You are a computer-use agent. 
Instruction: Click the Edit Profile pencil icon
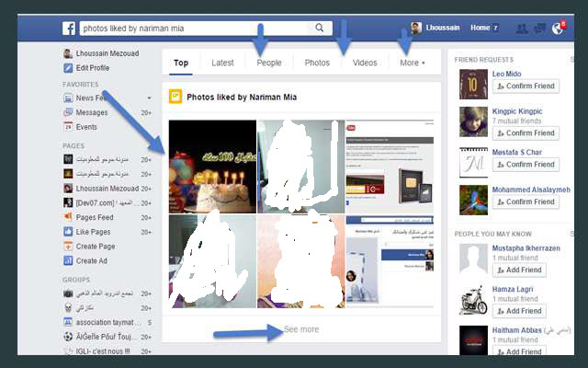68,68
